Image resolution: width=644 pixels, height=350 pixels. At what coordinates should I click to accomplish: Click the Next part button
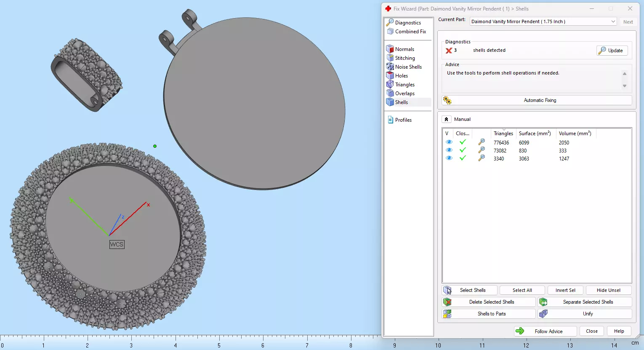[628, 22]
